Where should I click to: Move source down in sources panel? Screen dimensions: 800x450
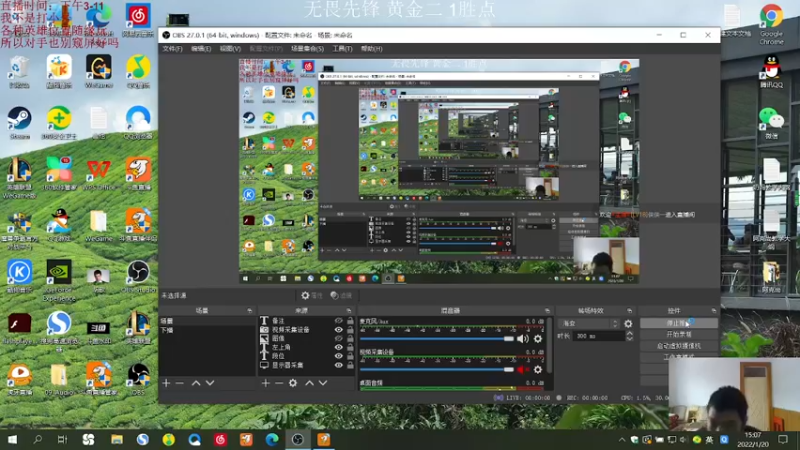point(323,383)
